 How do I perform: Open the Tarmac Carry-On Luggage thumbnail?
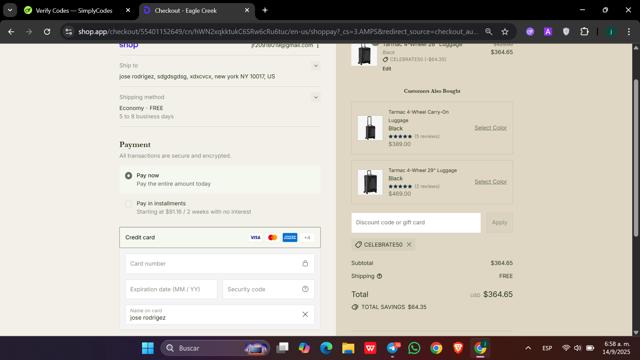370,128
